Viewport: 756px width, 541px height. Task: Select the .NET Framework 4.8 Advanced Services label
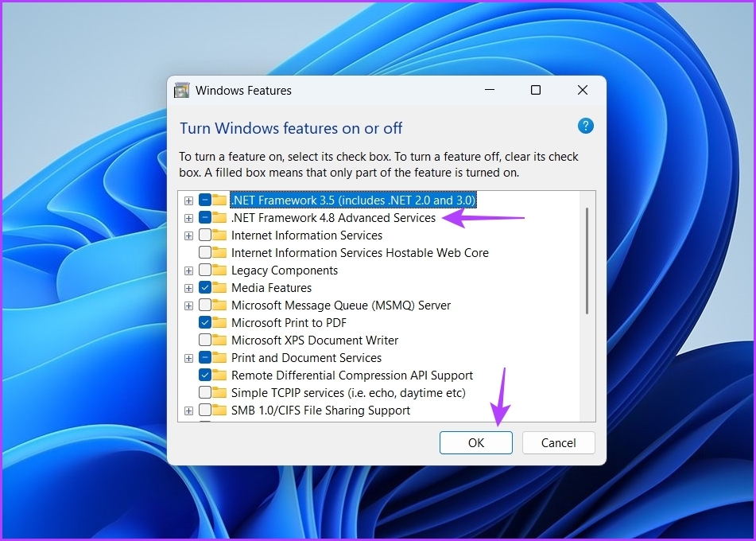(x=333, y=218)
